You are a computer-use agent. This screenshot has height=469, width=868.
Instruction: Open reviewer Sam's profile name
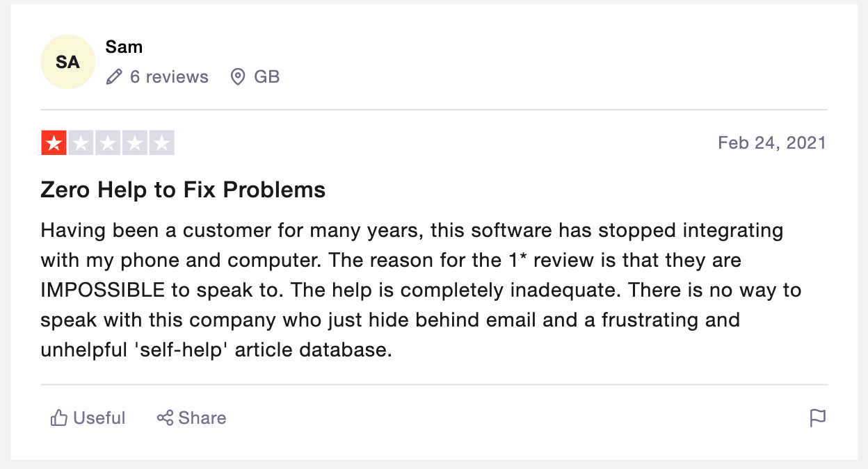pos(124,47)
